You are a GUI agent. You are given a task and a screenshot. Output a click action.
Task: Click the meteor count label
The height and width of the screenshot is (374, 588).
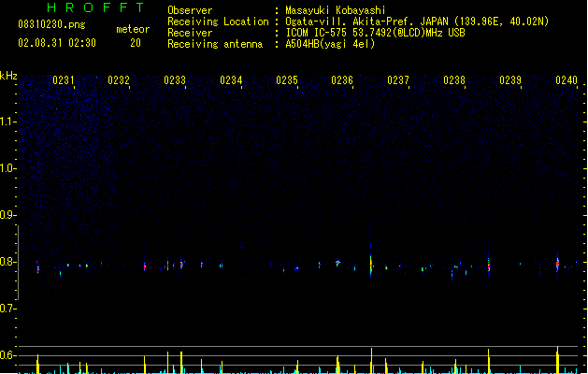pyautogui.click(x=133, y=29)
